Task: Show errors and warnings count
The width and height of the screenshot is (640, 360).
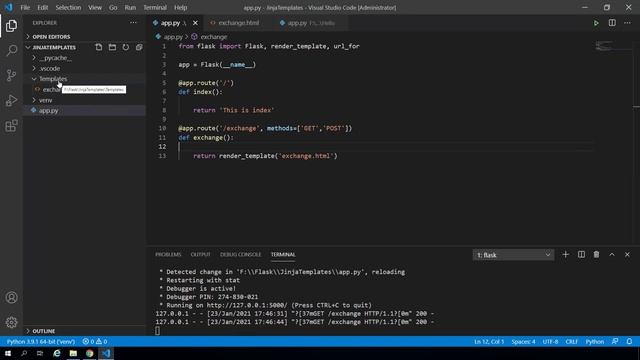Action: (x=95, y=341)
